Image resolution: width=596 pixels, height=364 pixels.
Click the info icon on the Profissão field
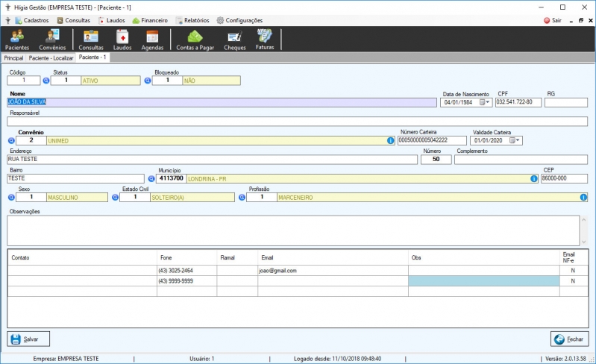583,197
